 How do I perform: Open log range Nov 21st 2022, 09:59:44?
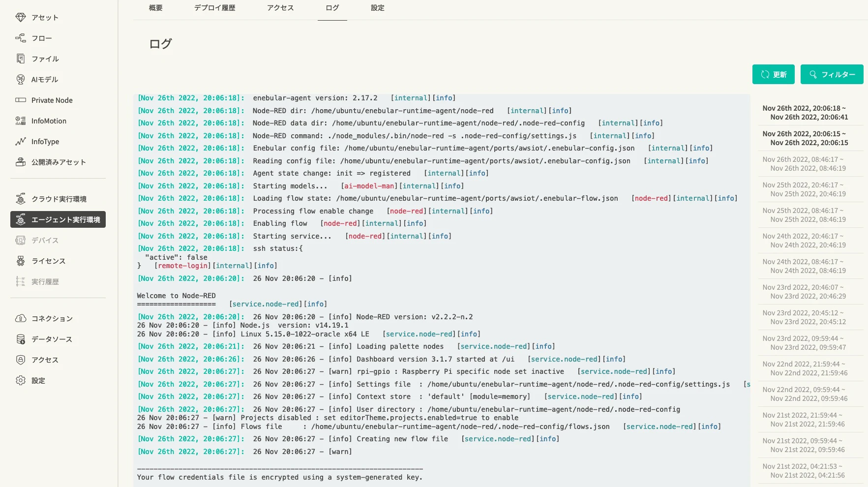point(810,445)
